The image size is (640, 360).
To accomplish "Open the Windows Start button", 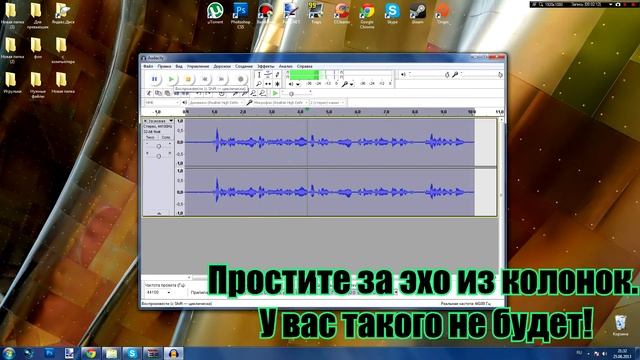I will point(9,353).
